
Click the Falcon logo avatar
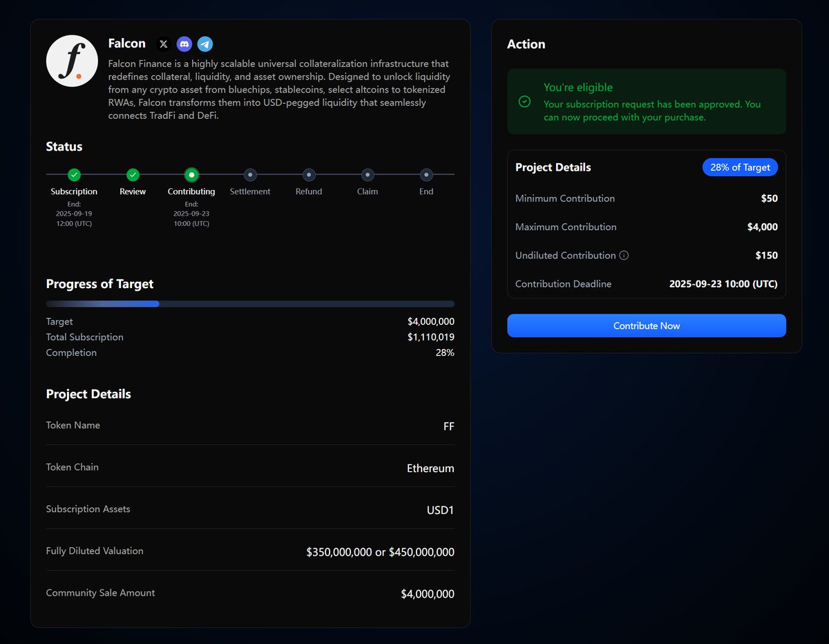(x=72, y=61)
